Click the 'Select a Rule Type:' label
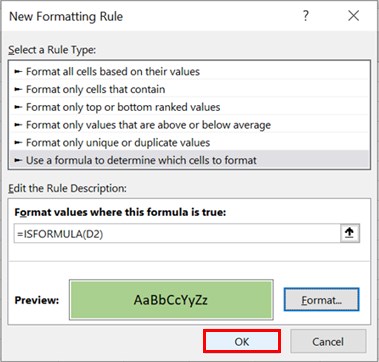The image size is (379, 362). 52,50
